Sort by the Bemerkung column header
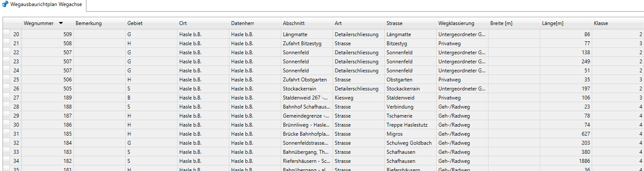 click(99, 23)
